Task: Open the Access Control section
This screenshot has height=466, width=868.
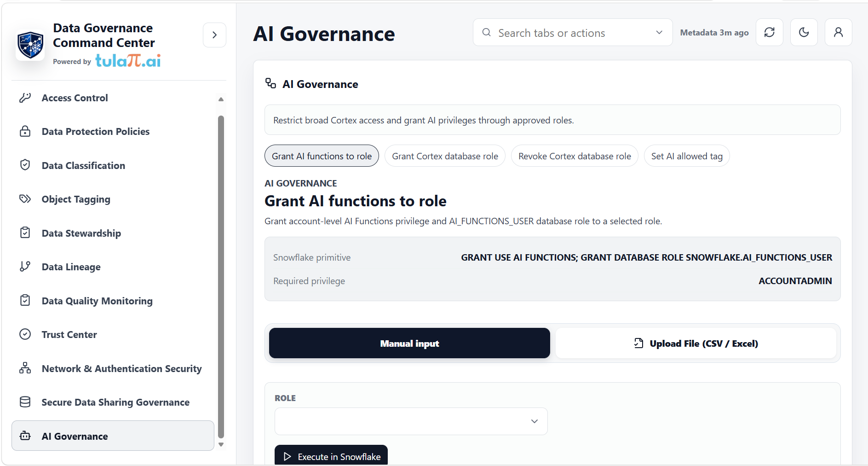Action: click(113, 98)
